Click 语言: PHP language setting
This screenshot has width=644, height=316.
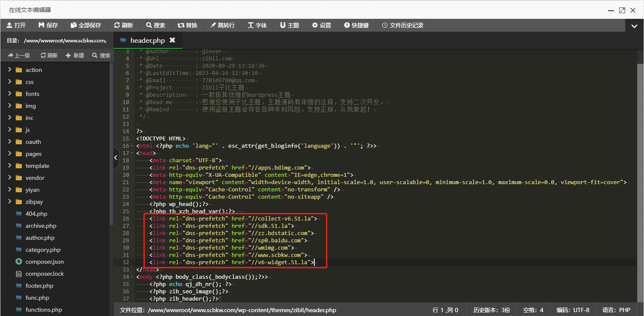click(616, 310)
